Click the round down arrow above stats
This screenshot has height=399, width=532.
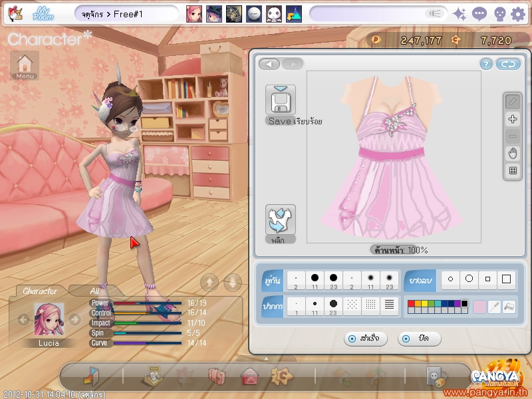click(x=233, y=282)
